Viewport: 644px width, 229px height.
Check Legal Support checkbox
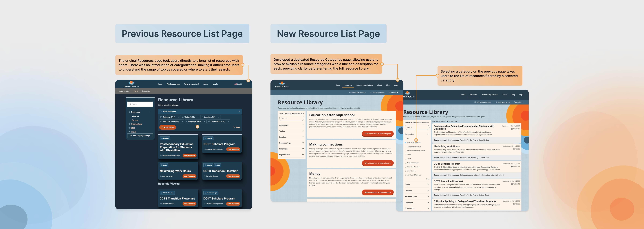pyautogui.click(x=405, y=171)
